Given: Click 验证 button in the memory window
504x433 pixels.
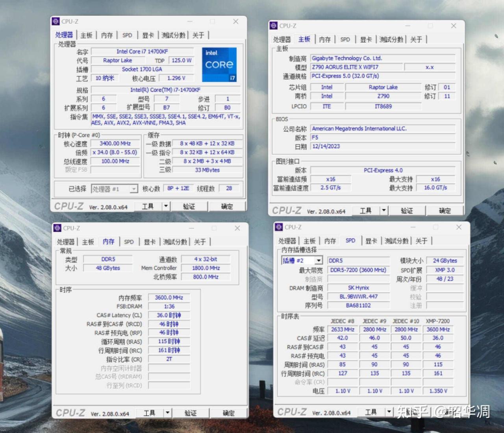Looking at the screenshot, I should click(x=191, y=413).
